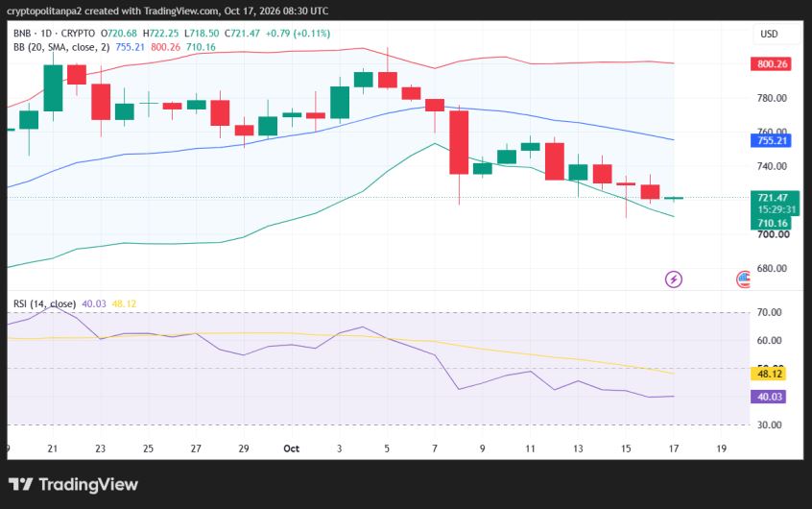Click the 700.00 price axis value
Screen dimensions: 812x509
[x=774, y=234]
